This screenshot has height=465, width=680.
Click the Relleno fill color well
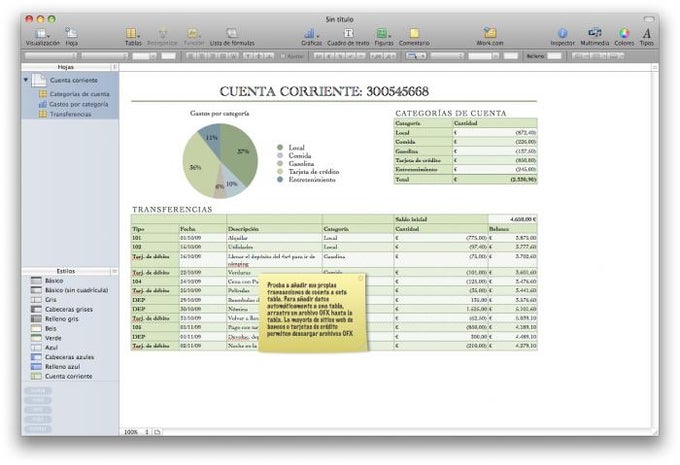tap(554, 56)
